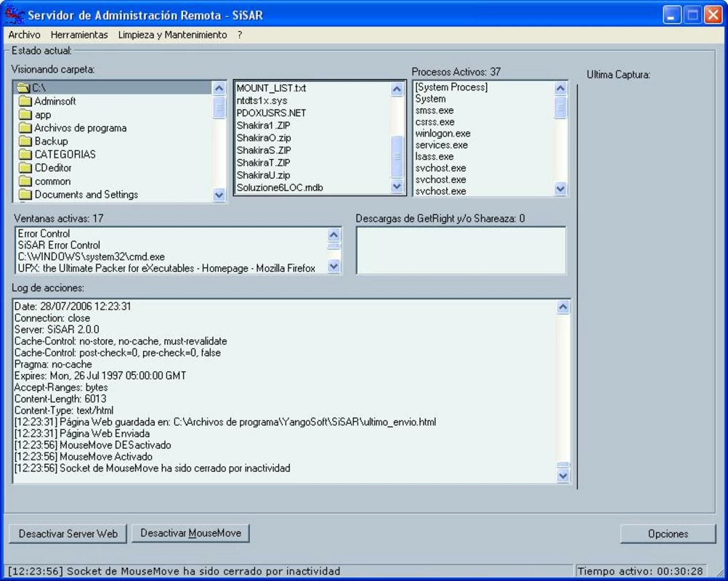Select System in process list

tap(430, 99)
